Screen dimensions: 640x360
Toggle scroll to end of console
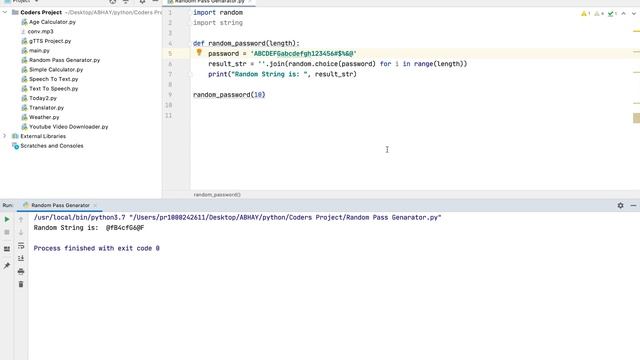pos(21,258)
